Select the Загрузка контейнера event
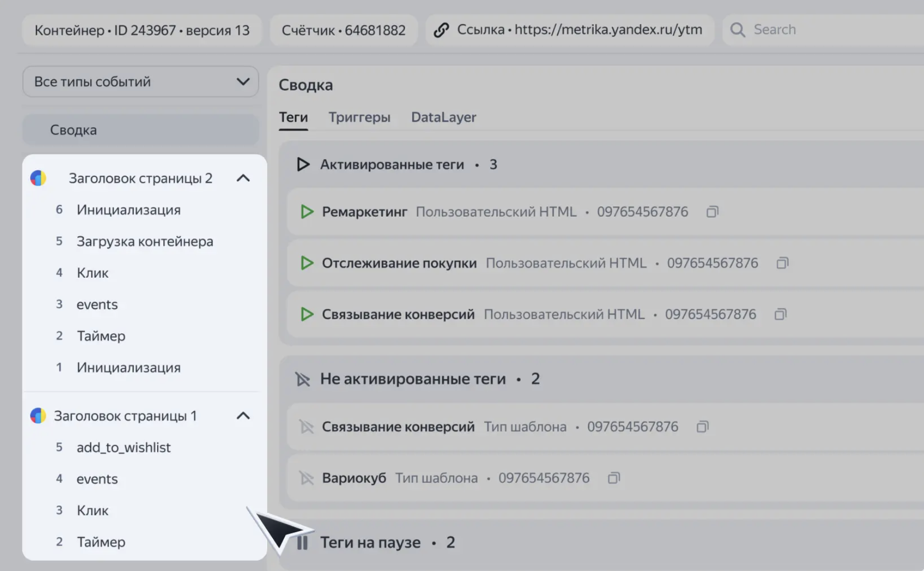Viewport: 924px width, 571px height. pyautogui.click(x=145, y=241)
